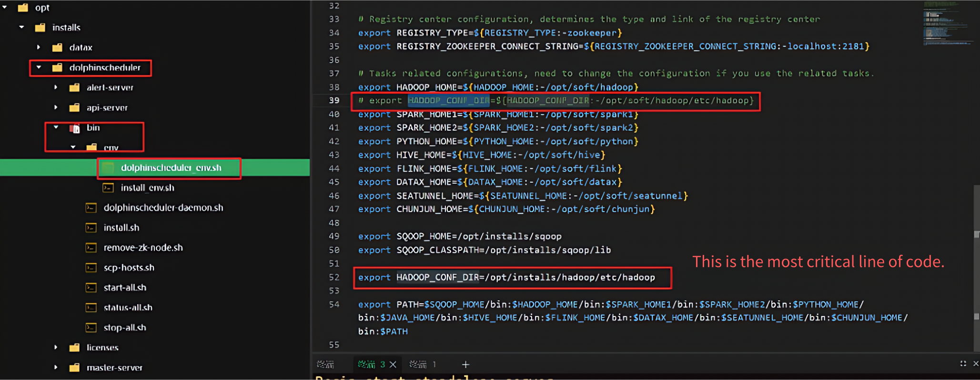
Task: Switch to the terminal 1 tab
Action: pos(423,365)
